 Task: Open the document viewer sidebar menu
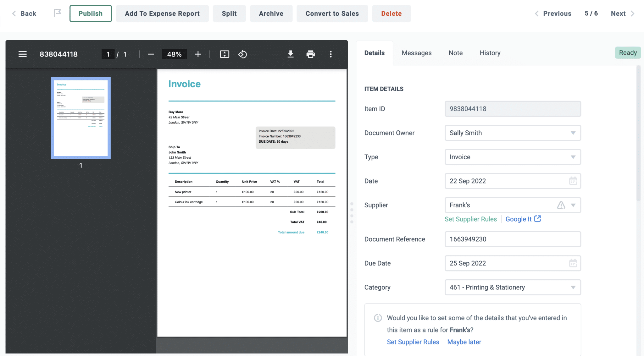pos(22,54)
